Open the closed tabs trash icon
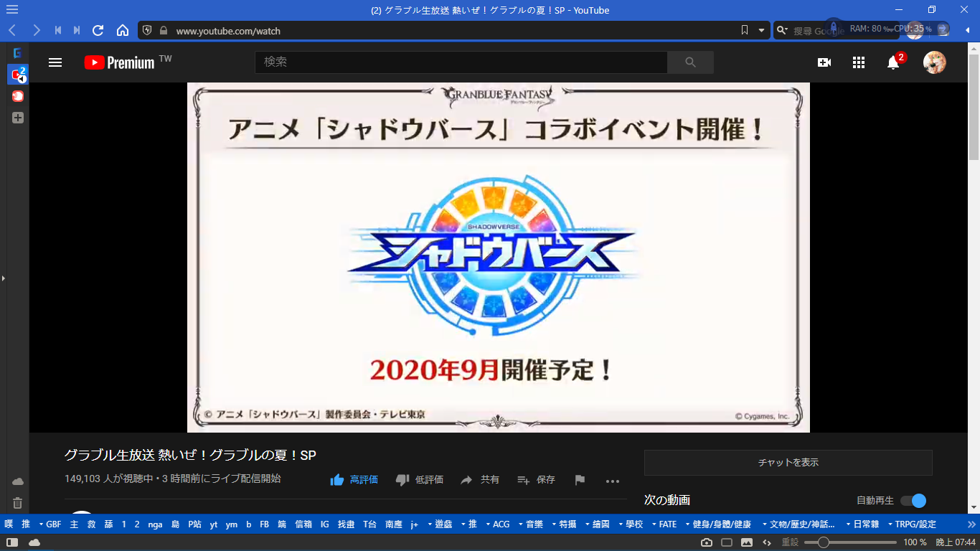The width and height of the screenshot is (980, 551). click(18, 503)
